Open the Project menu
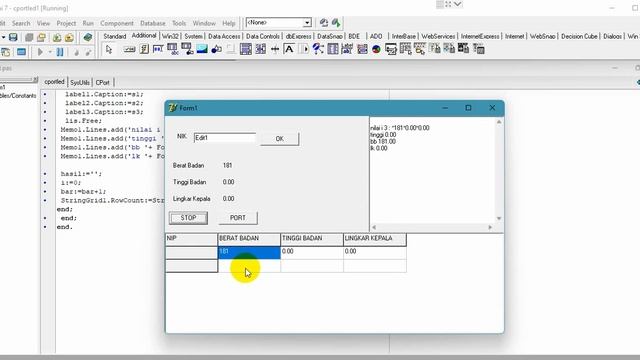 [x=66, y=24]
